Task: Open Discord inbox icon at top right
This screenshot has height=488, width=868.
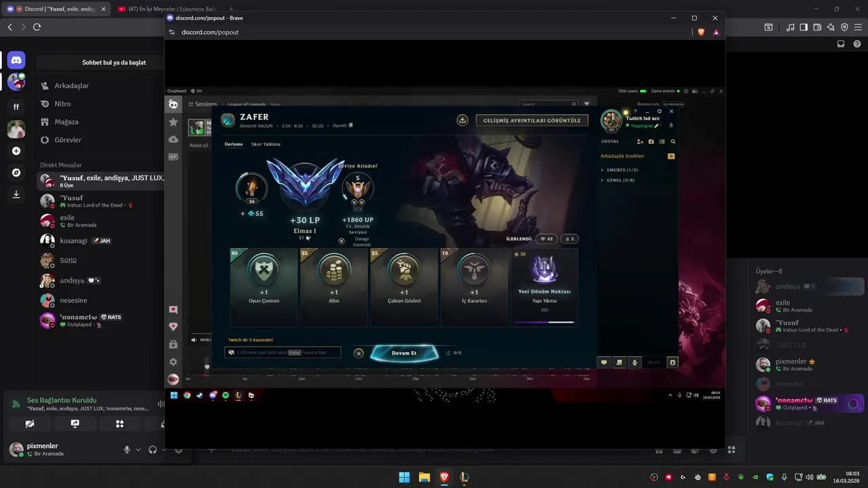Action: pos(841,44)
